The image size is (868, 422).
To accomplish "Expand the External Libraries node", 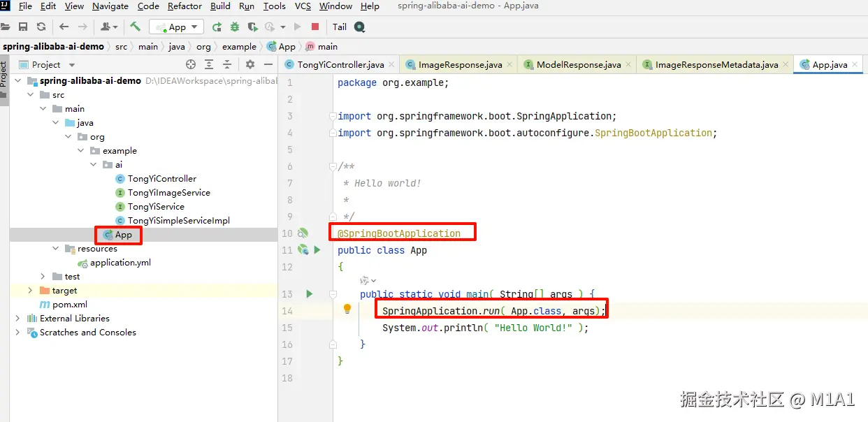I will point(17,319).
